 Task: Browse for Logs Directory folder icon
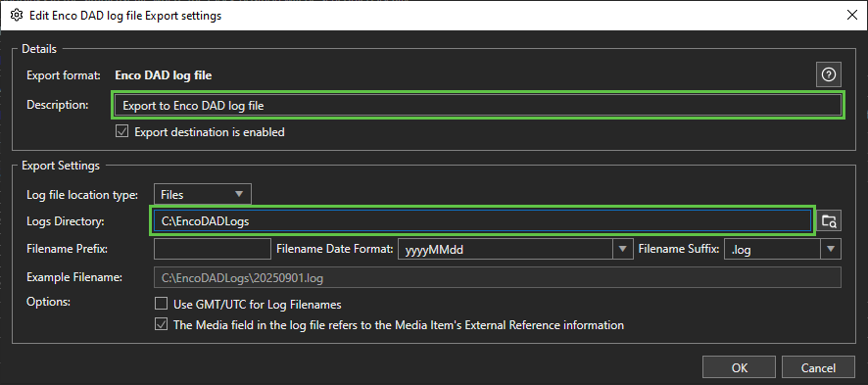[829, 221]
